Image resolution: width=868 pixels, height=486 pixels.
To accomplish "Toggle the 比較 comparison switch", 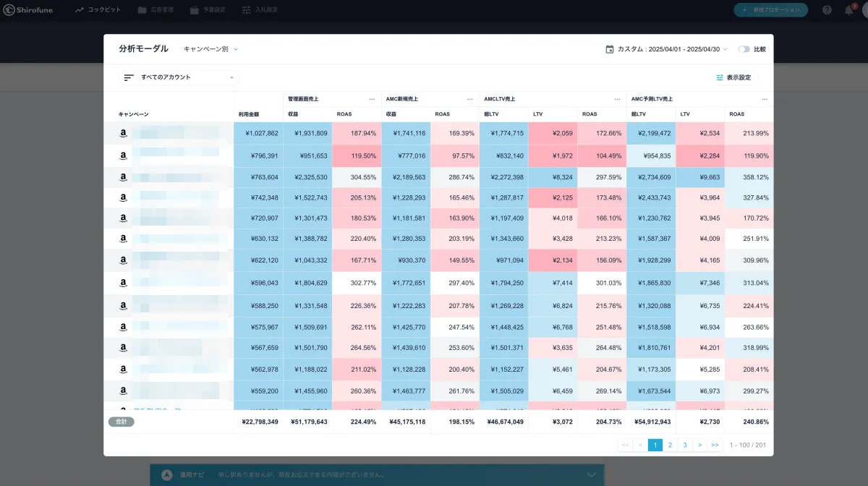I will coord(744,49).
